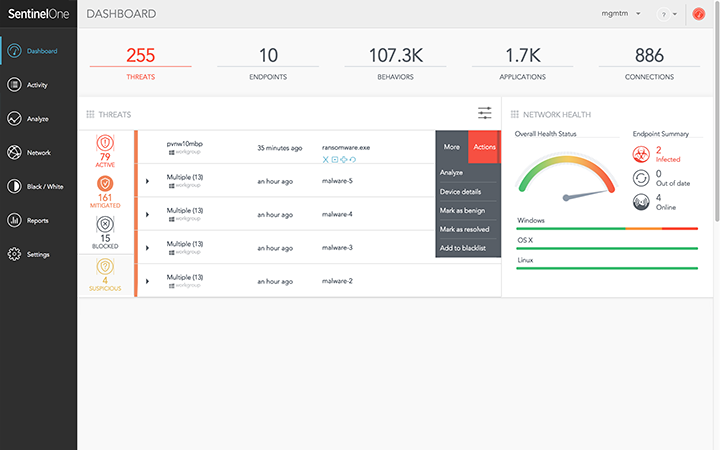Open the Network sidebar item
720x450 pixels.
[x=37, y=153]
